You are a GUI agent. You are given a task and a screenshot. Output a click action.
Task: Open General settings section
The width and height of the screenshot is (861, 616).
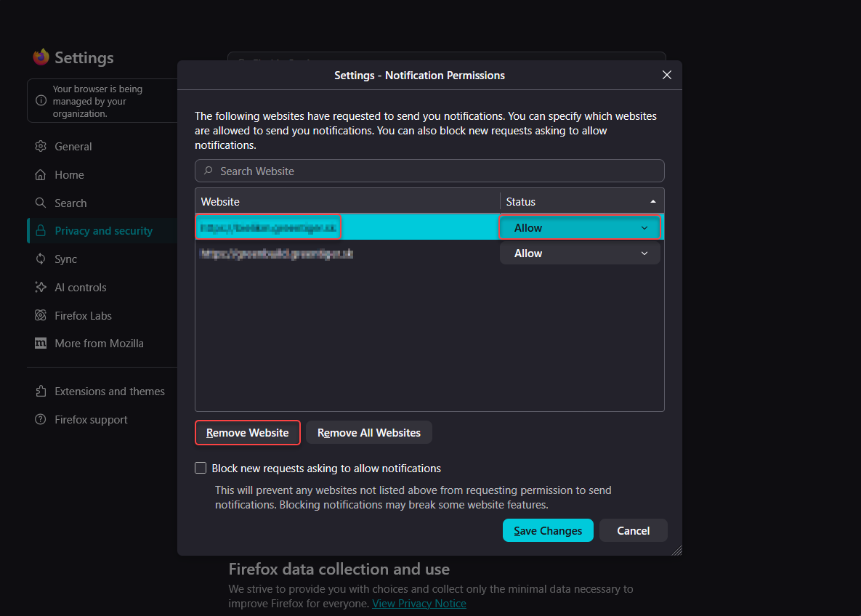73,147
